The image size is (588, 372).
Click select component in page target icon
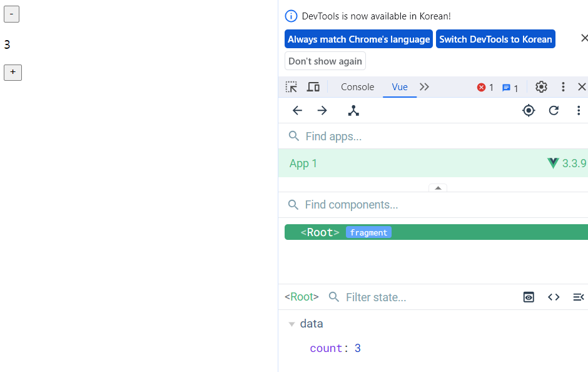tap(529, 110)
